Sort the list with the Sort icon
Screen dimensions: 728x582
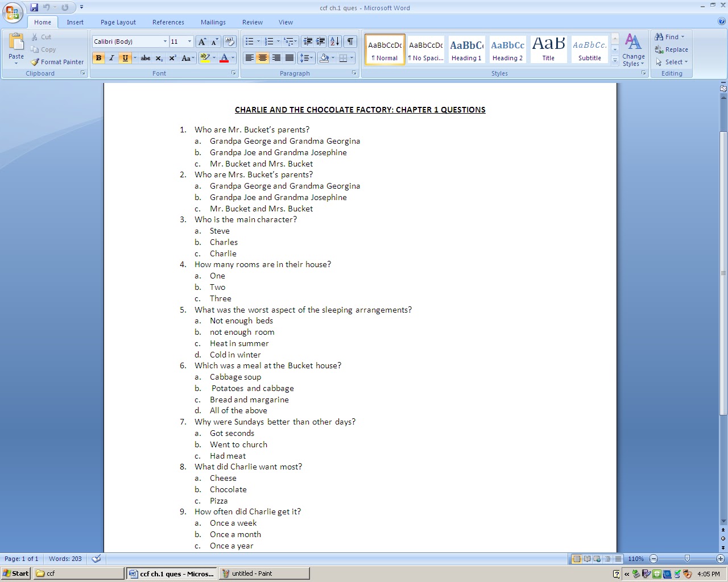coord(334,41)
